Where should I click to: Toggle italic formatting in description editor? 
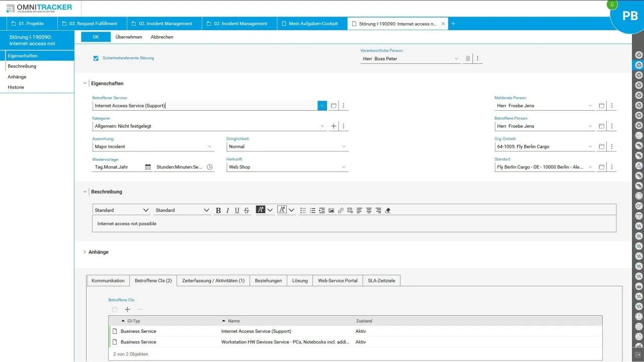coord(227,210)
